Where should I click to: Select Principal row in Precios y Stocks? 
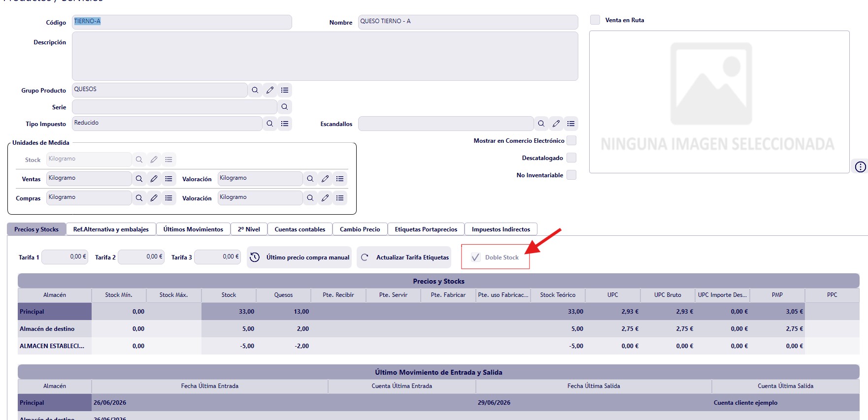coord(438,312)
